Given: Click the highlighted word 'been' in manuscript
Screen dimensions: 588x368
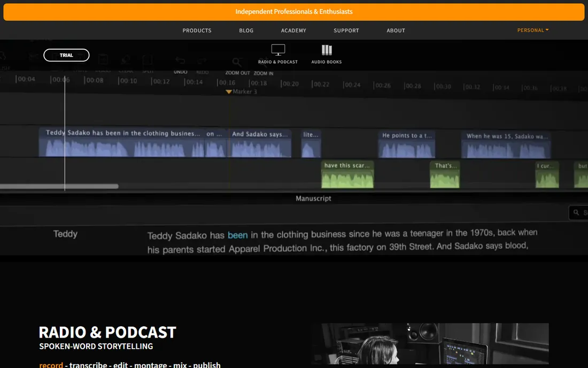Looking at the screenshot, I should click(x=238, y=235).
